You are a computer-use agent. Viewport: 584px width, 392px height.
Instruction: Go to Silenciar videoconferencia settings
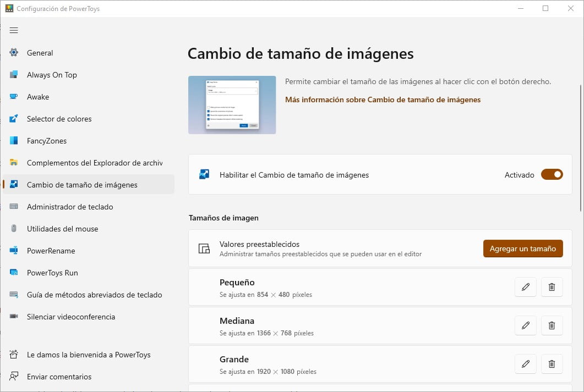click(x=89, y=317)
